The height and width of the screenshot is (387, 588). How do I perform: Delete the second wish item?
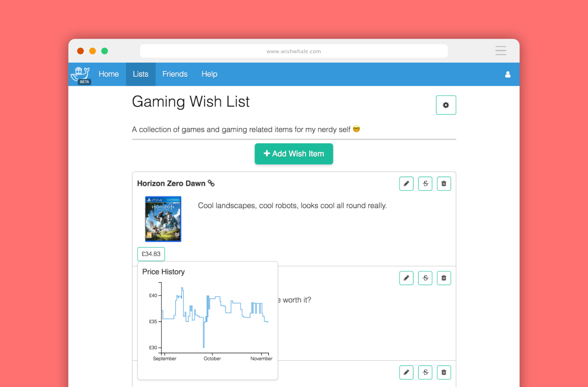tap(444, 277)
